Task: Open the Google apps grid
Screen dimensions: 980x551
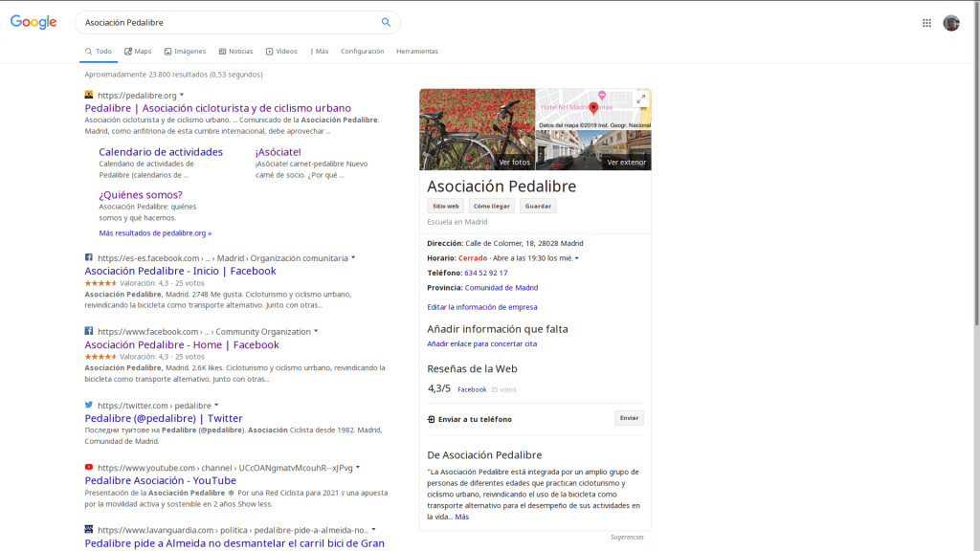Action: 926,23
